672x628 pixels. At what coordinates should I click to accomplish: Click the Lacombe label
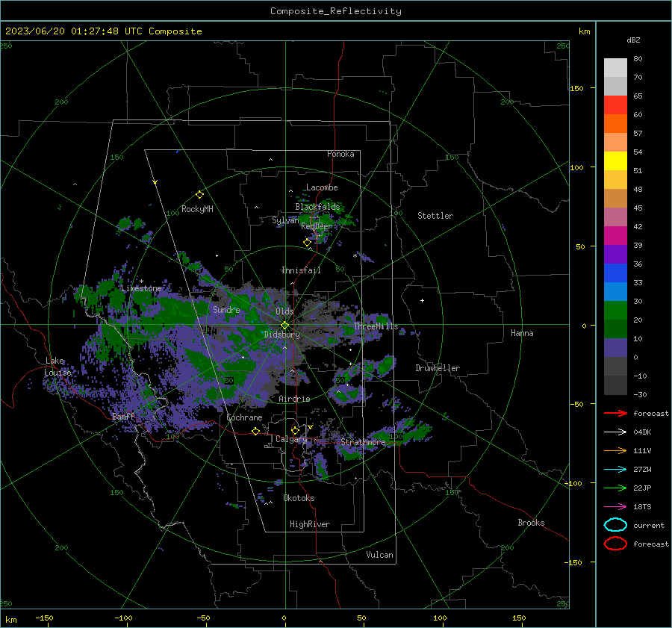(322, 187)
